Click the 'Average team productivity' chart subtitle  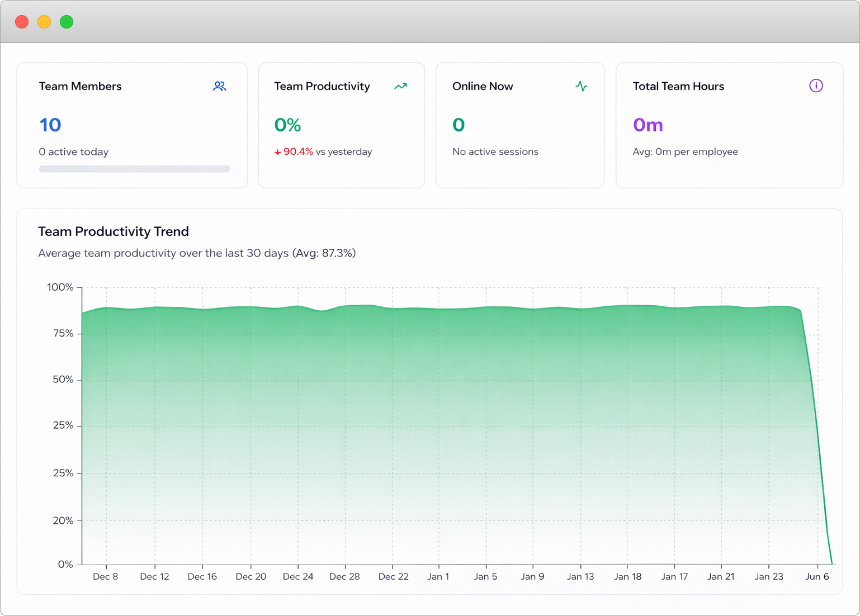pos(197,253)
